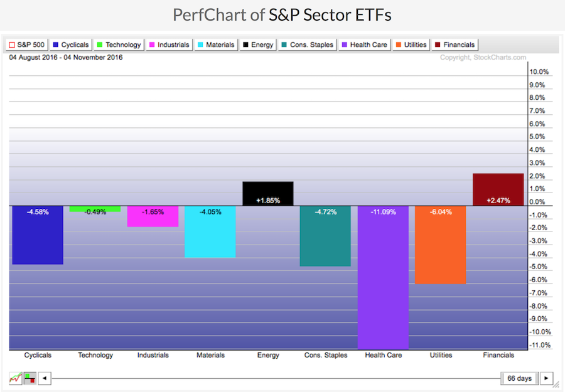Viewport: 565px width, 392px height.
Task: Toggle the Technology sector button
Action: [x=119, y=45]
